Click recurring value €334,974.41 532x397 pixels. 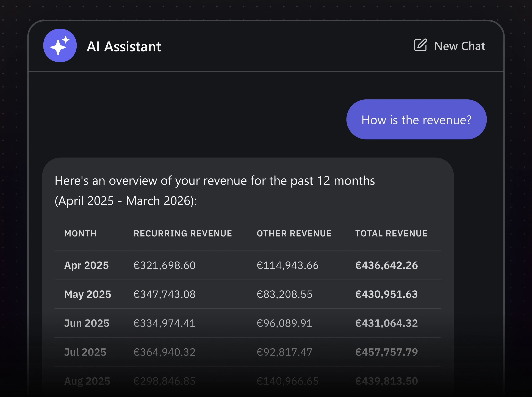pos(165,323)
